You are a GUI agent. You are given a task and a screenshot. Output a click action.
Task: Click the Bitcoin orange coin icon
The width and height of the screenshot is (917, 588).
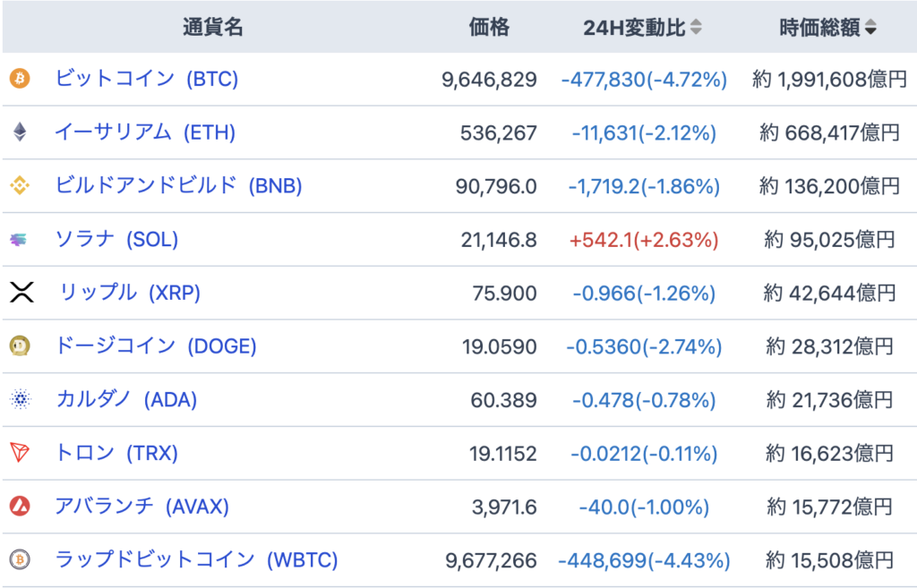tap(20, 79)
